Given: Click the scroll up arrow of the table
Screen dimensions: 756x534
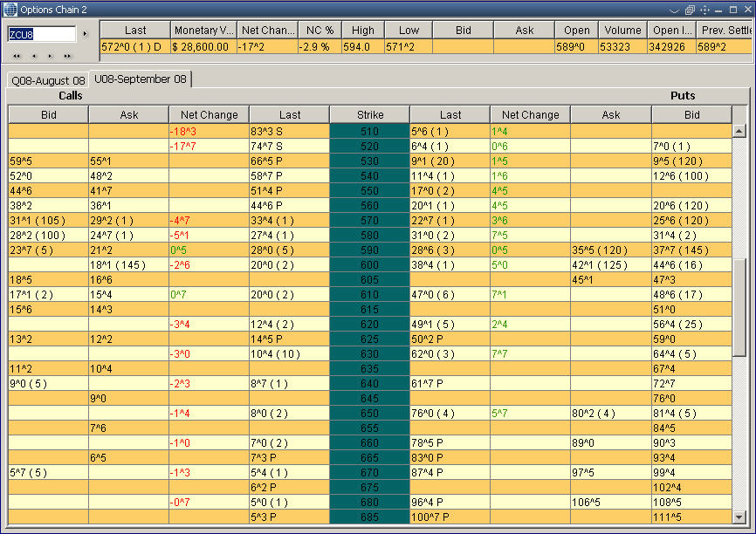Looking at the screenshot, I should (x=739, y=132).
